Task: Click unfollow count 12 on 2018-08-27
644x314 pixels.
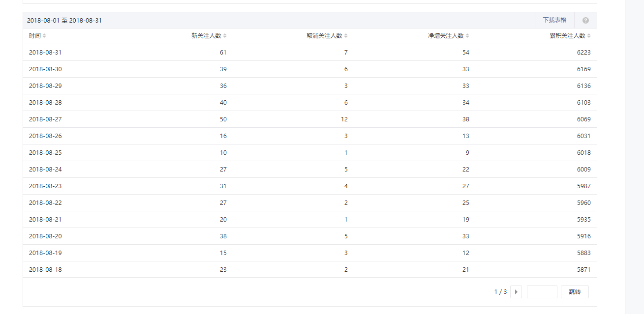Action: 344,119
